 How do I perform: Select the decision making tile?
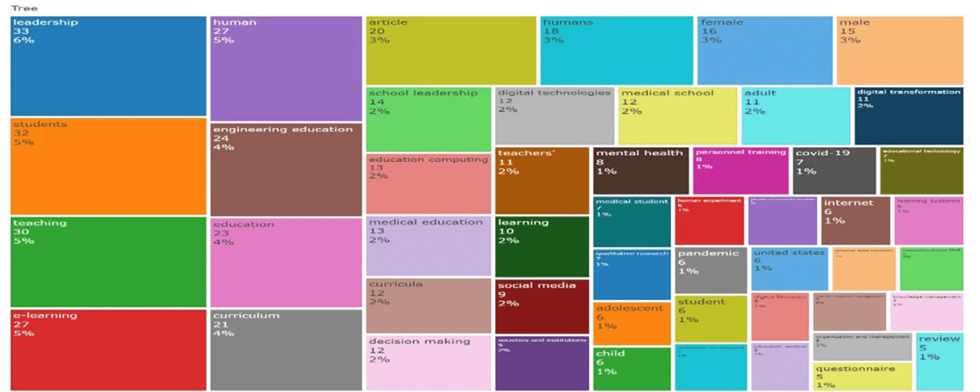click(x=428, y=363)
